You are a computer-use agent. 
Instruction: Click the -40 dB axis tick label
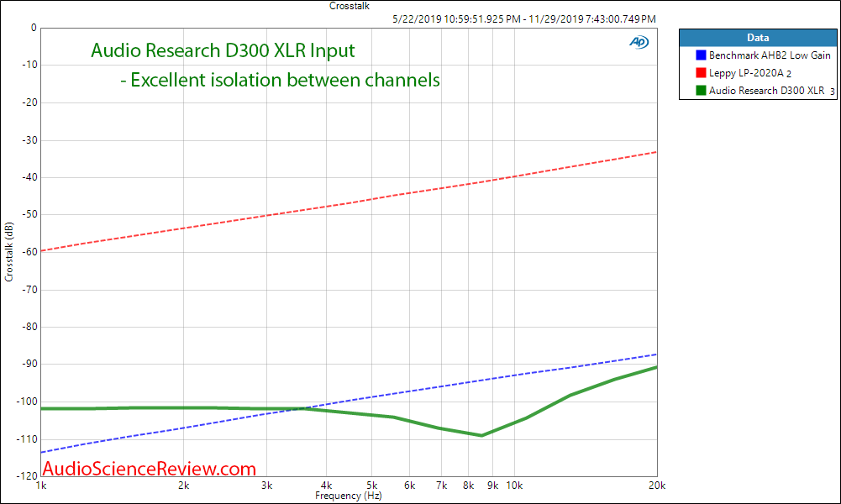29,177
